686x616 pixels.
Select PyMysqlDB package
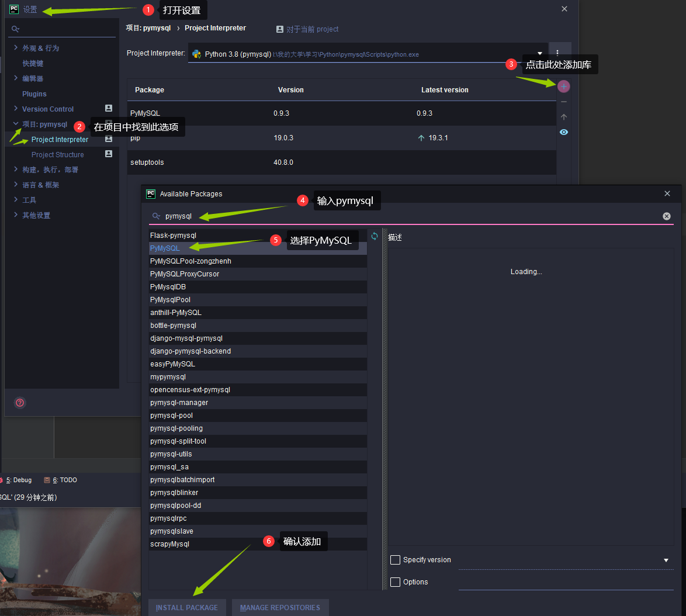coord(258,287)
